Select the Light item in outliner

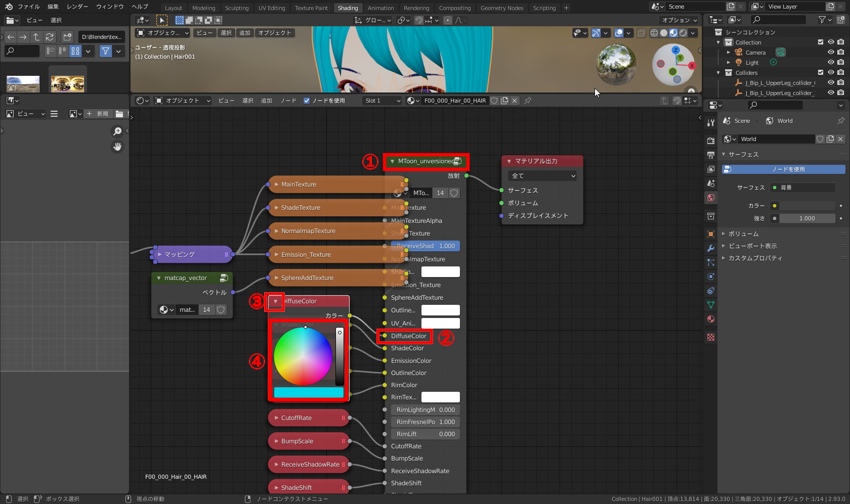click(x=752, y=63)
